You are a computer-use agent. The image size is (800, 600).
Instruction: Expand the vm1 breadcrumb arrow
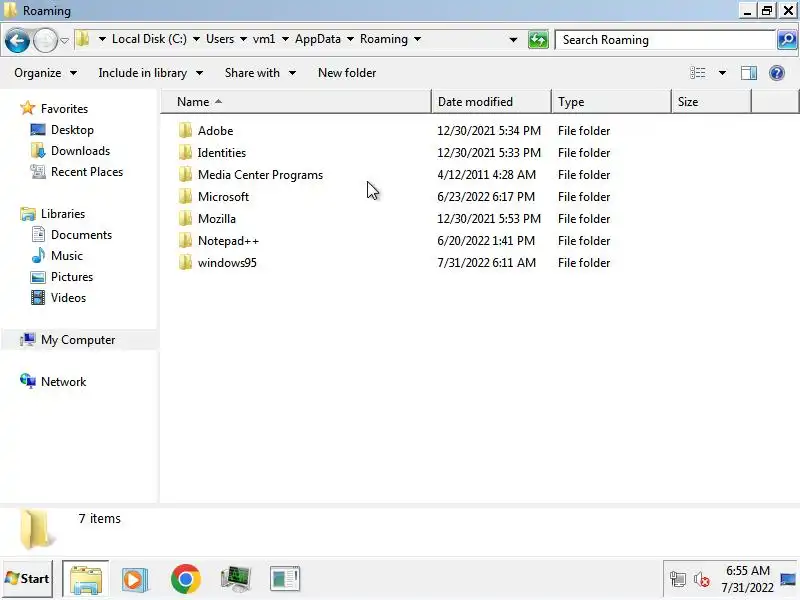coord(285,39)
